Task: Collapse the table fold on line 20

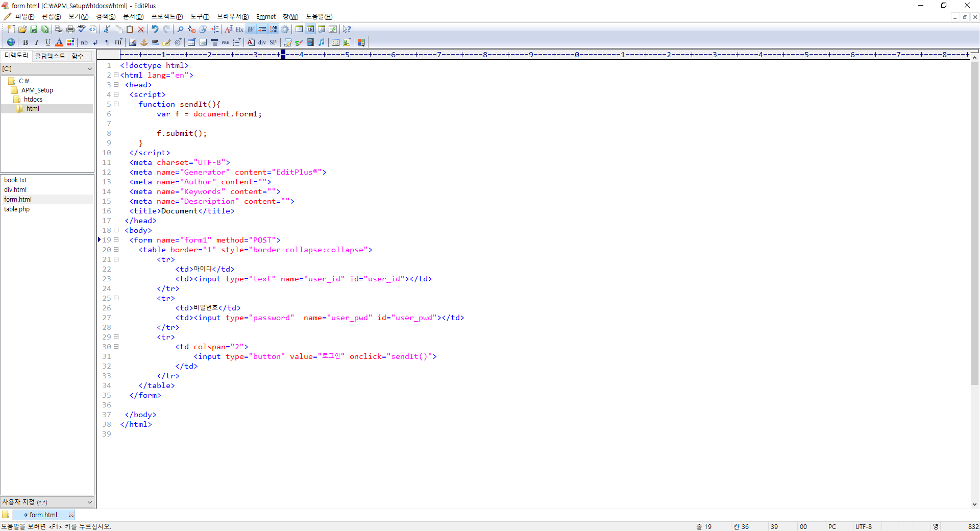Action: tap(116, 250)
